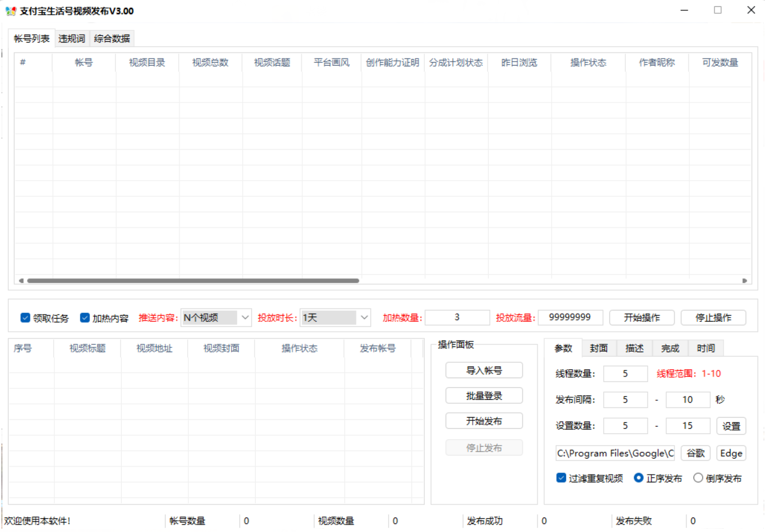Uncheck the 领取任务 checkbox

[26, 318]
